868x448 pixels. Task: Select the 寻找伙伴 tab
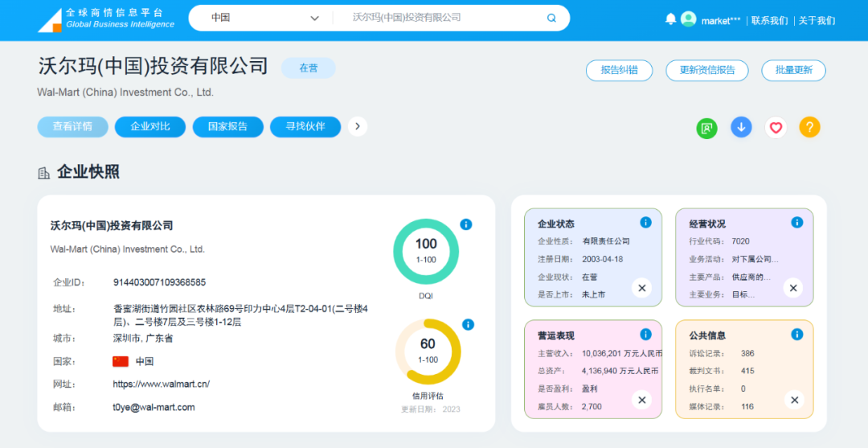[x=305, y=127]
